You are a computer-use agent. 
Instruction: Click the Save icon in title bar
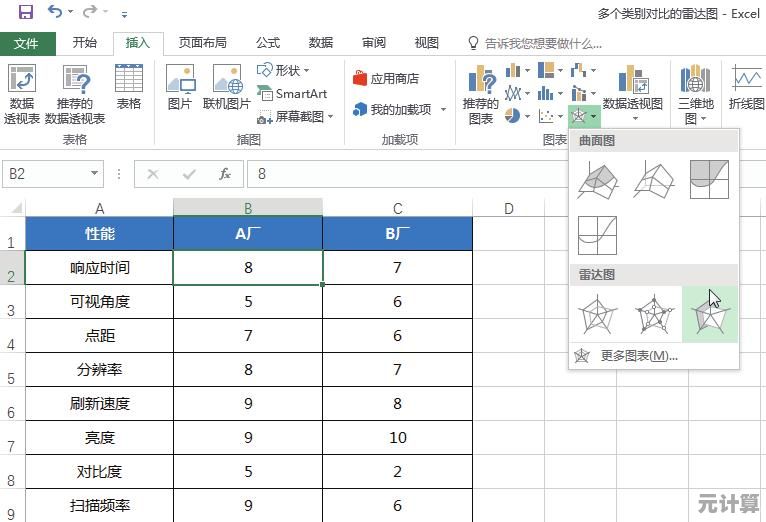(25, 13)
